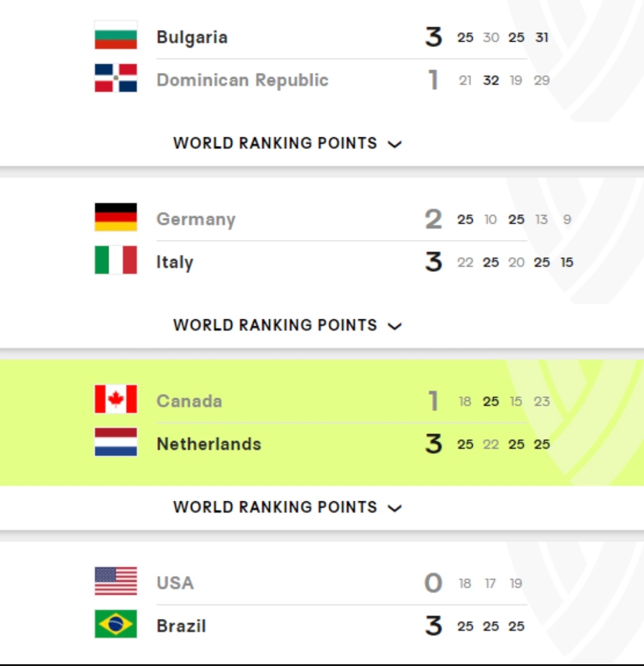Select the Netherlands flag icon
The image size is (644, 666).
[x=116, y=442]
